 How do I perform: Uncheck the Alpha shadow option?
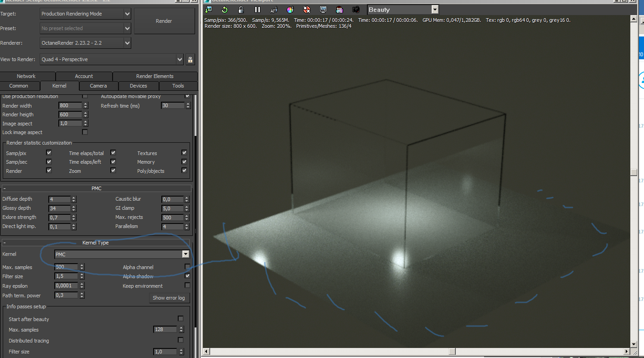187,276
